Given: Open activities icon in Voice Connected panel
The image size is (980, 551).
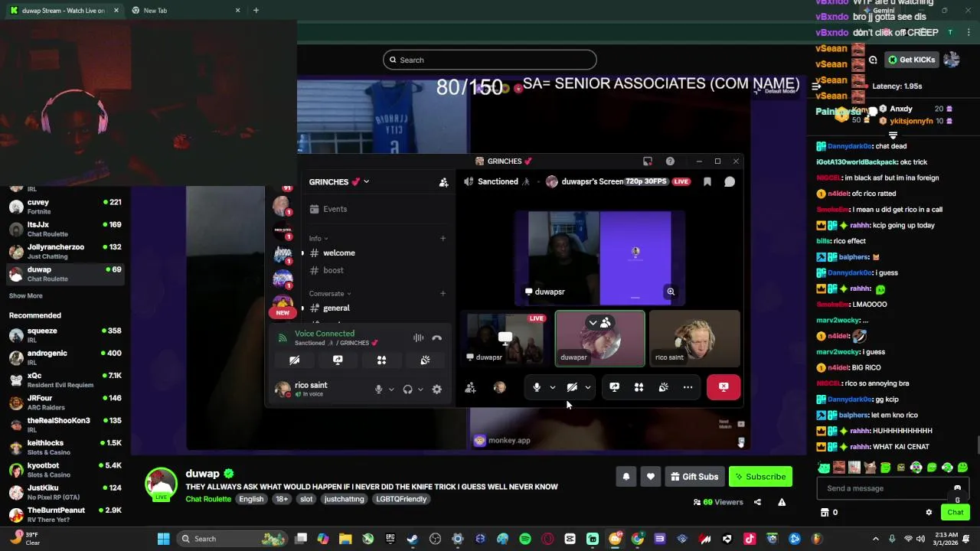Looking at the screenshot, I should pos(381,360).
